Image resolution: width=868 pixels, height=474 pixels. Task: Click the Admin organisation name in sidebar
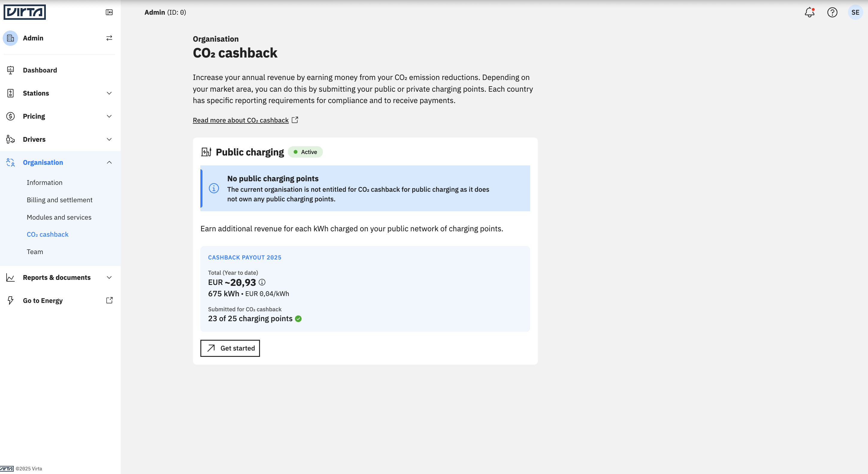coord(33,38)
